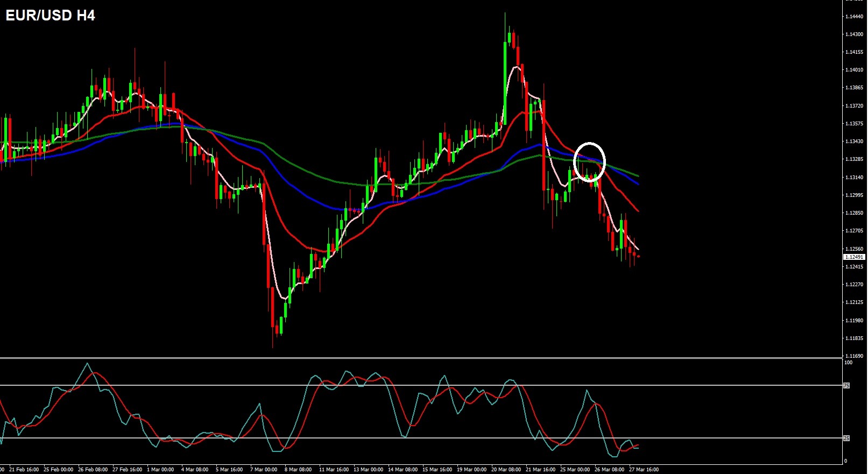Select the current price label 1.12491

pos(854,257)
